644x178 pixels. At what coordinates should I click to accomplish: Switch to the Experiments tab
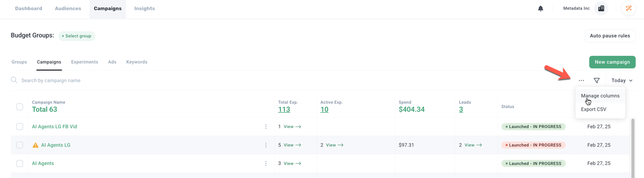[x=84, y=62]
